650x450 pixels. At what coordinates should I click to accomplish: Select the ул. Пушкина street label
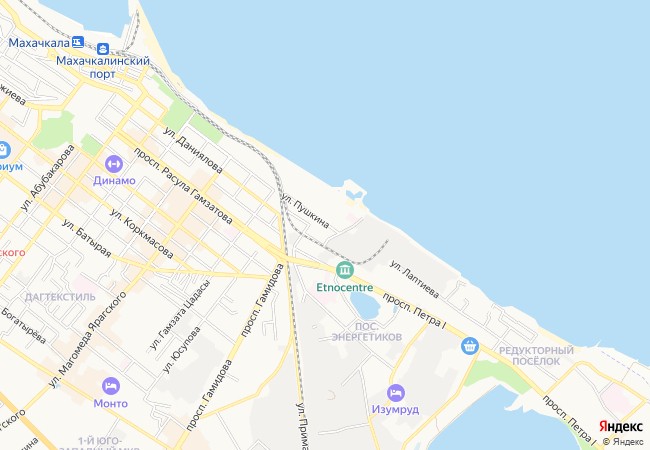point(306,211)
